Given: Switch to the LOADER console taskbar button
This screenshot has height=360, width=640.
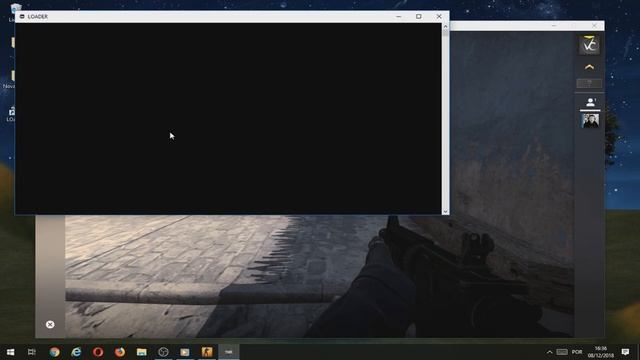Looking at the screenshot, I should 229,352.
